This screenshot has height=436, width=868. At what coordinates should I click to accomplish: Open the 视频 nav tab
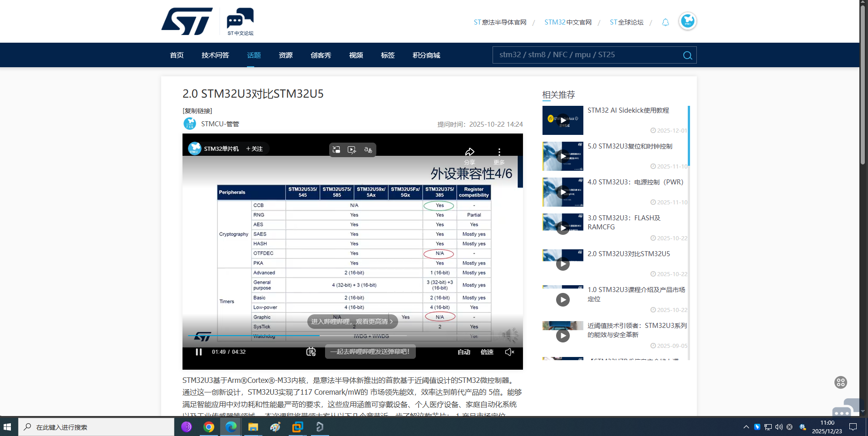(356, 55)
